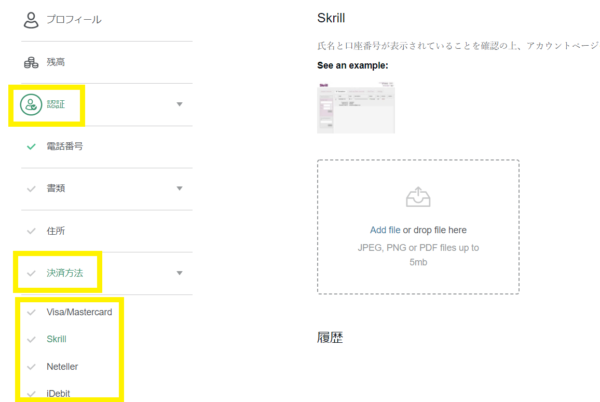This screenshot has height=402, width=600.
Task: Collapse the 認証 section arrow
Action: coord(179,104)
